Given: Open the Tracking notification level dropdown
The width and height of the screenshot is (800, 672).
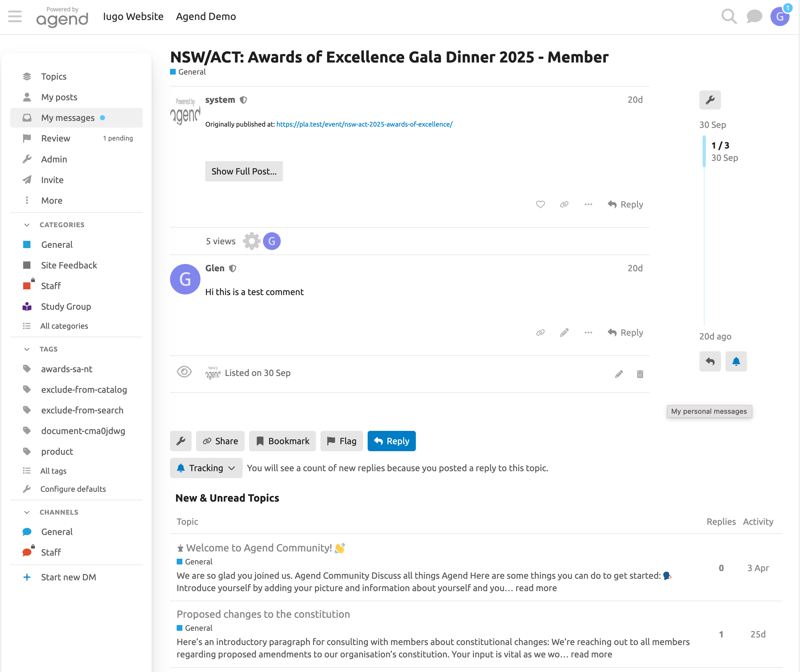Looking at the screenshot, I should pyautogui.click(x=206, y=468).
